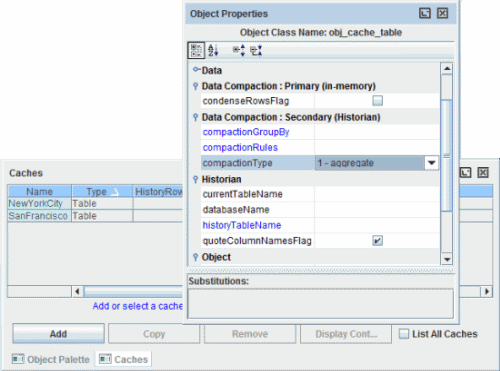Collapse the Historian property group
500x371 pixels.
click(196, 179)
